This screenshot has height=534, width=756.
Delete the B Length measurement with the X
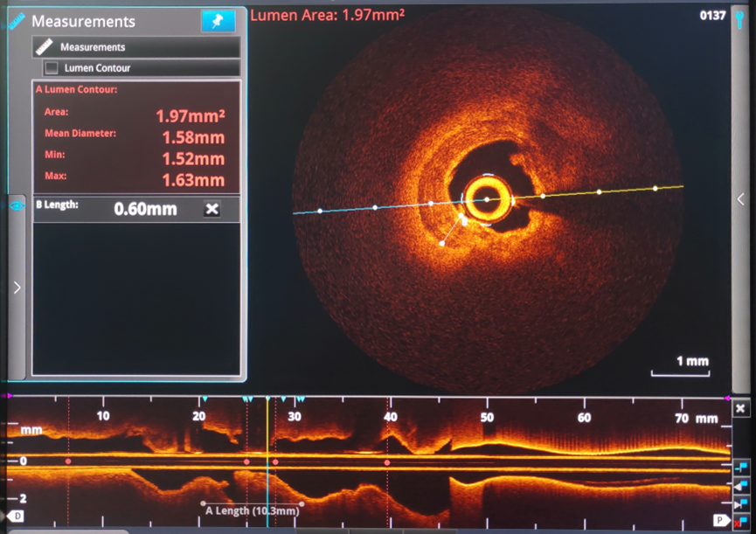pos(212,209)
